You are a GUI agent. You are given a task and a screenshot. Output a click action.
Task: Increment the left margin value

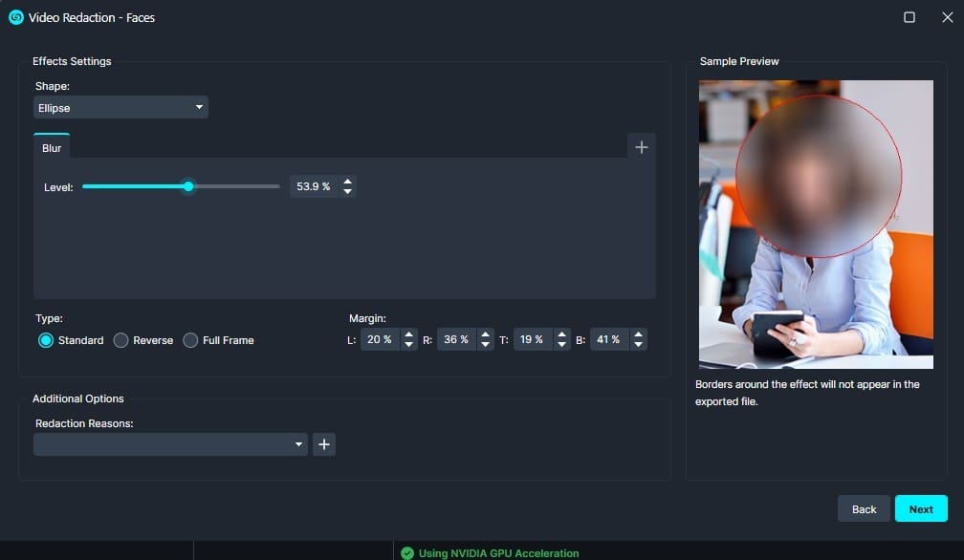point(409,334)
